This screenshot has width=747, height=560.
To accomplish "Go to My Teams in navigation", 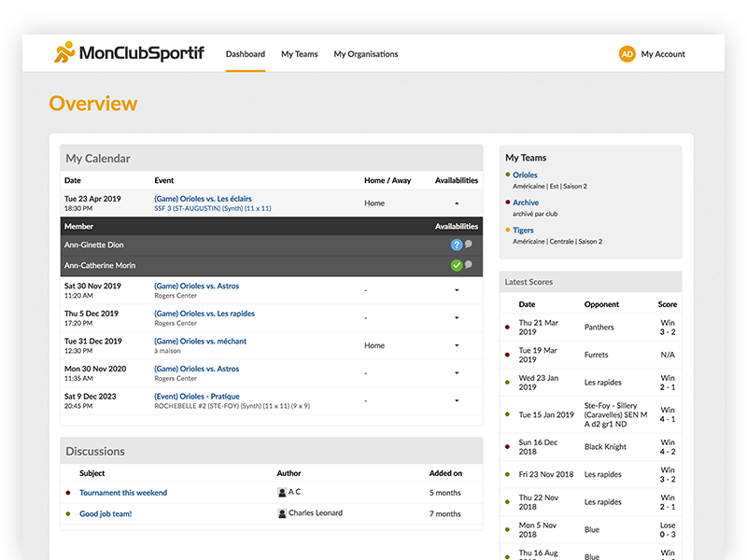I will click(x=299, y=54).
